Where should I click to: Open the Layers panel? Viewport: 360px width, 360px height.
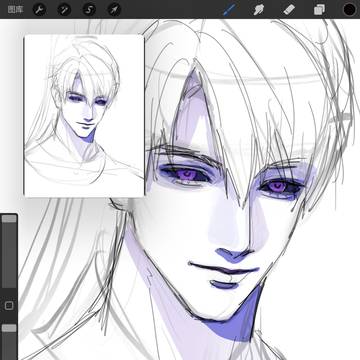319,10
